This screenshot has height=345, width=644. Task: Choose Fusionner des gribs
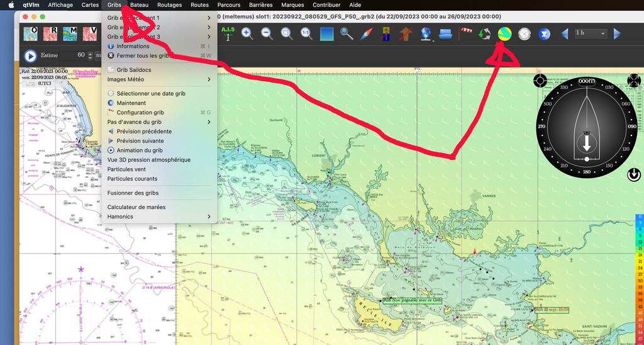[x=159, y=193]
